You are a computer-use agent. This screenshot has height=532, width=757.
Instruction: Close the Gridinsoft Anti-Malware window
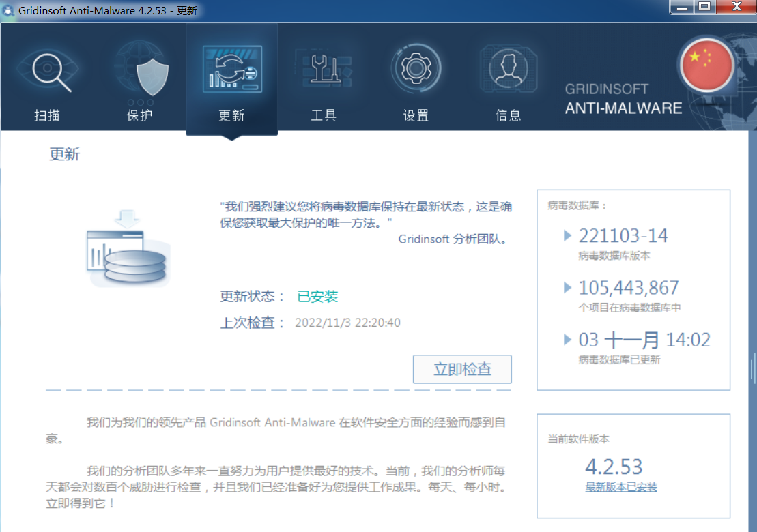coord(737,8)
